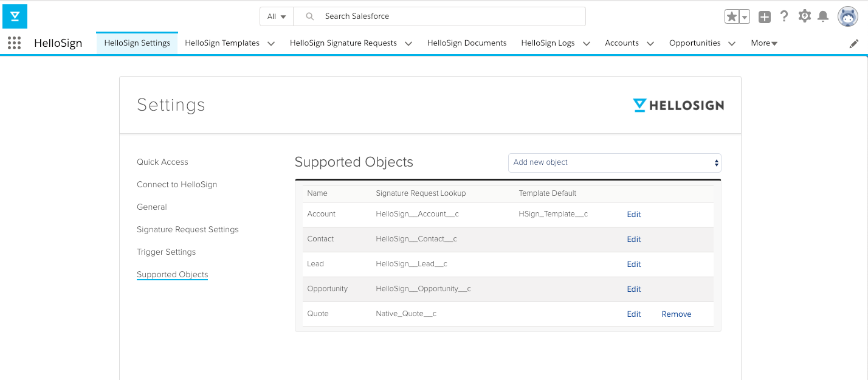
Task: Expand the Accounts tab chevron
Action: [650, 43]
